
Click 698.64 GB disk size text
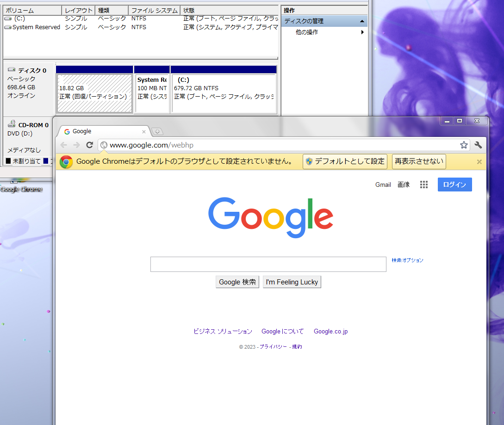22,87
